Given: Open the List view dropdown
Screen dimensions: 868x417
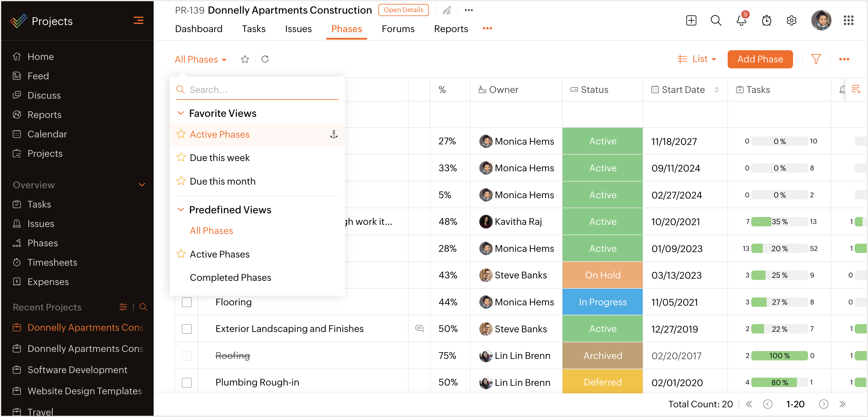Looking at the screenshot, I should pos(697,59).
